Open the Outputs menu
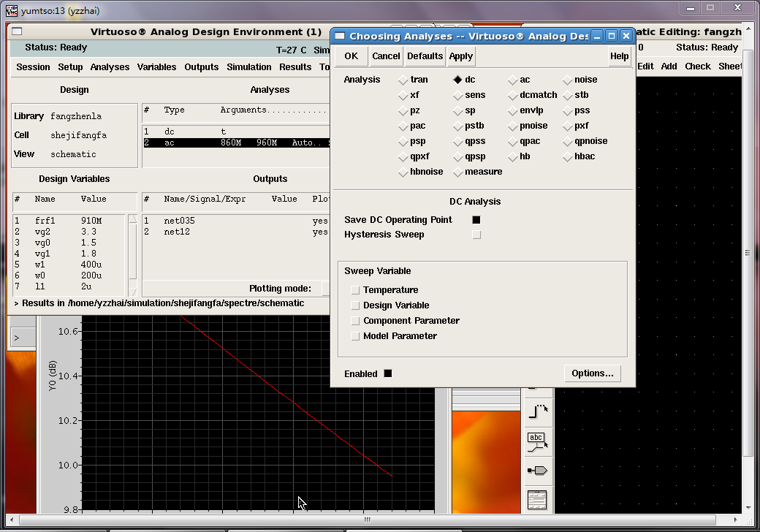Viewport: 760px width, 532px height. (x=201, y=66)
